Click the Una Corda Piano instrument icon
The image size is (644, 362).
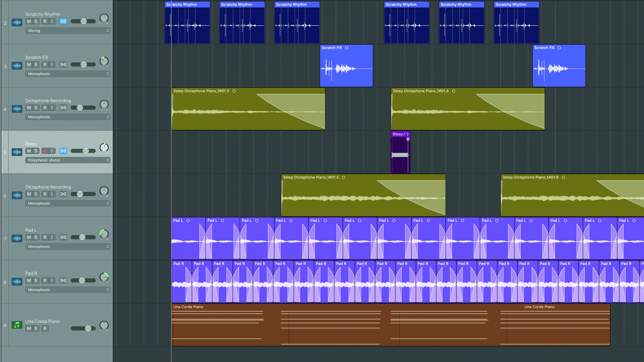coord(17,325)
